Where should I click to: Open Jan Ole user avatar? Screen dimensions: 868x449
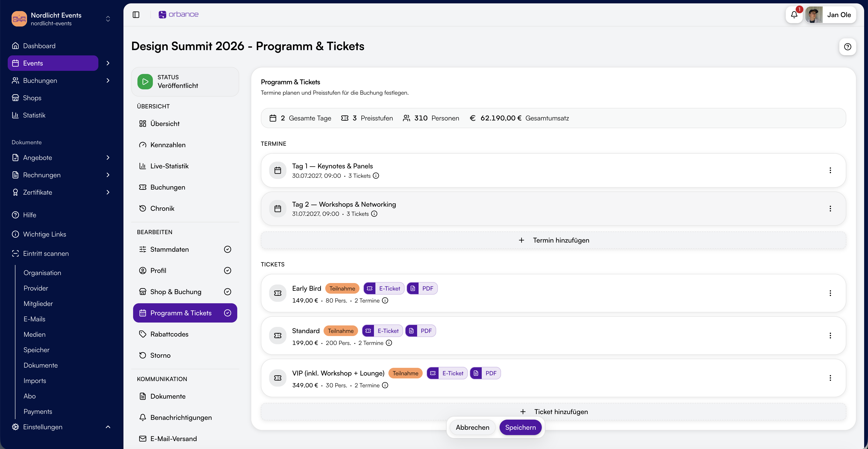[x=814, y=15]
